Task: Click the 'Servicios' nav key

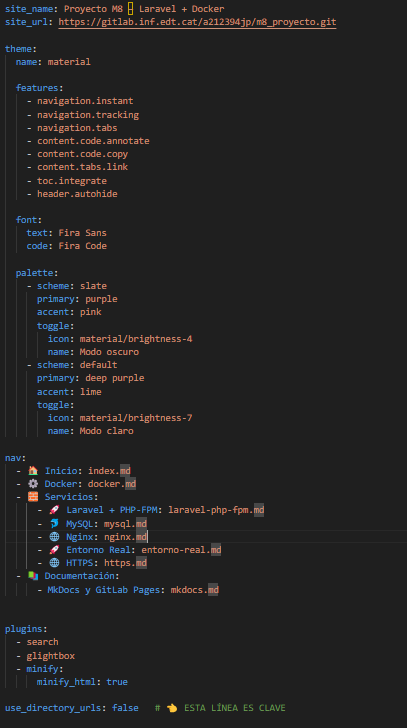Action: [69, 496]
